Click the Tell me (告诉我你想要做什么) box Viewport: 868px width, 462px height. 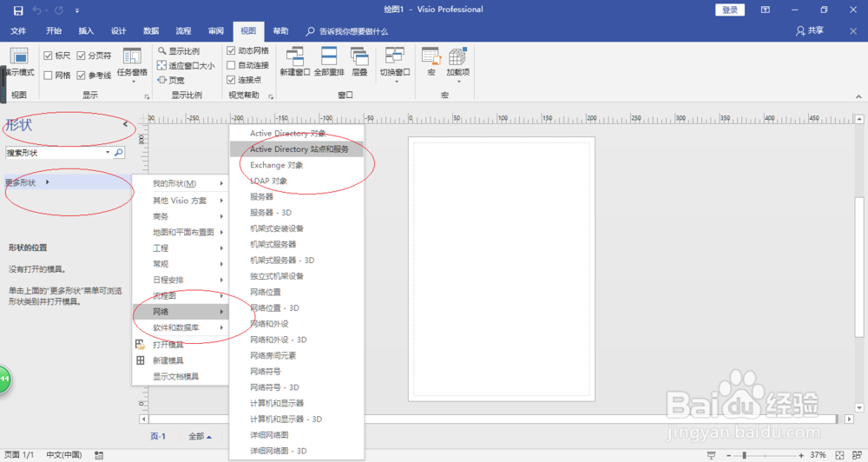[x=347, y=31]
